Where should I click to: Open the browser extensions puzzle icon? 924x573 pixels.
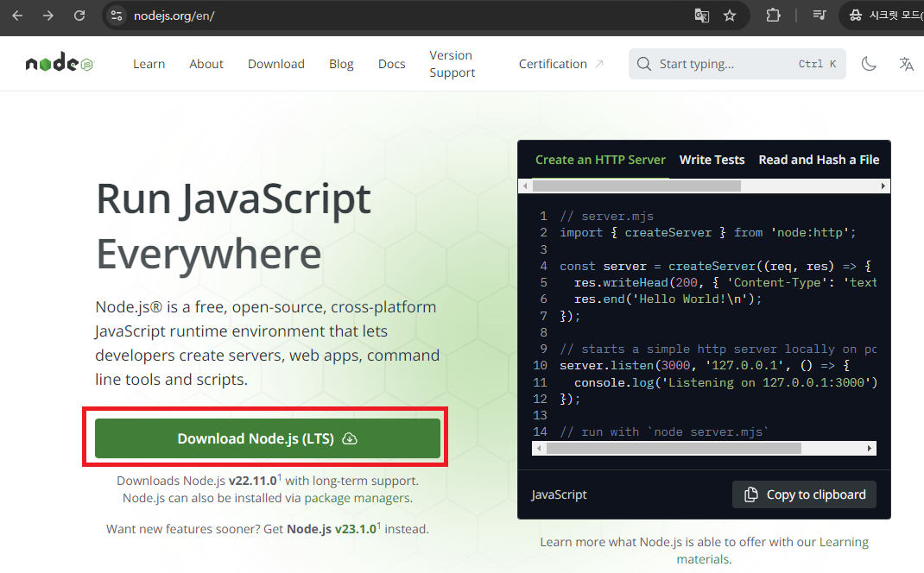[x=773, y=16]
